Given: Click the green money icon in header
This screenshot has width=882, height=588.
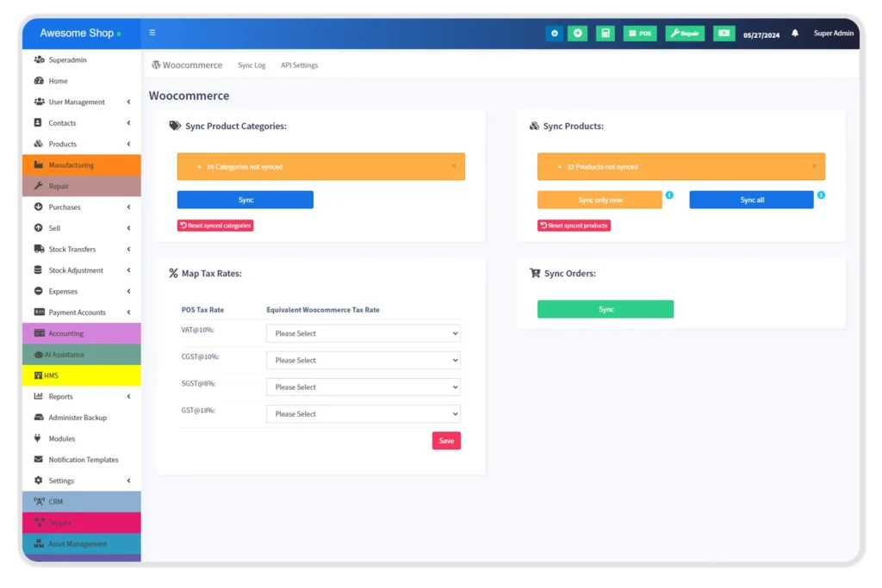Looking at the screenshot, I should pyautogui.click(x=724, y=34).
